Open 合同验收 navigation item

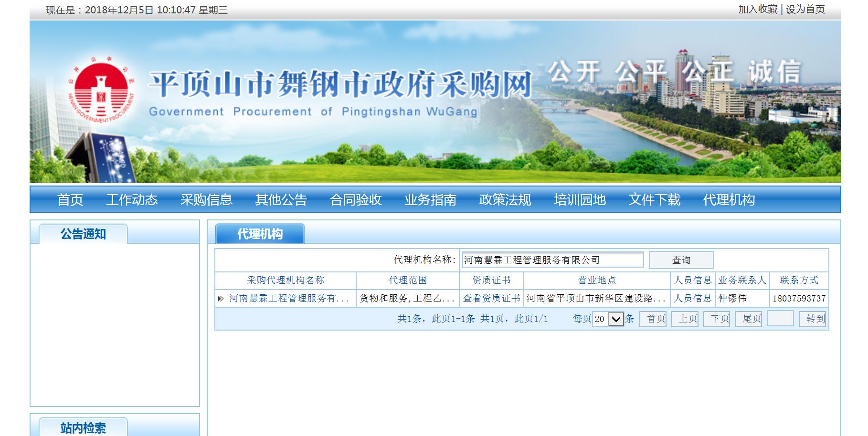point(356,199)
